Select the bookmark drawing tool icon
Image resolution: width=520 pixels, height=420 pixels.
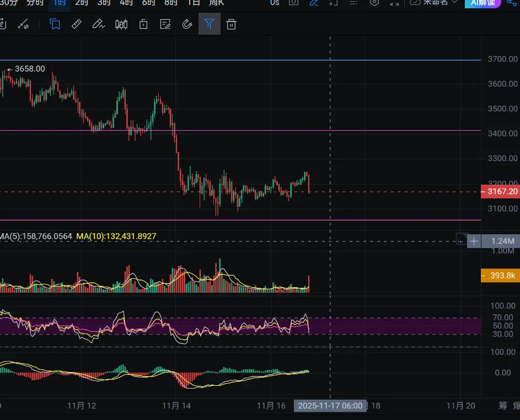[55, 24]
